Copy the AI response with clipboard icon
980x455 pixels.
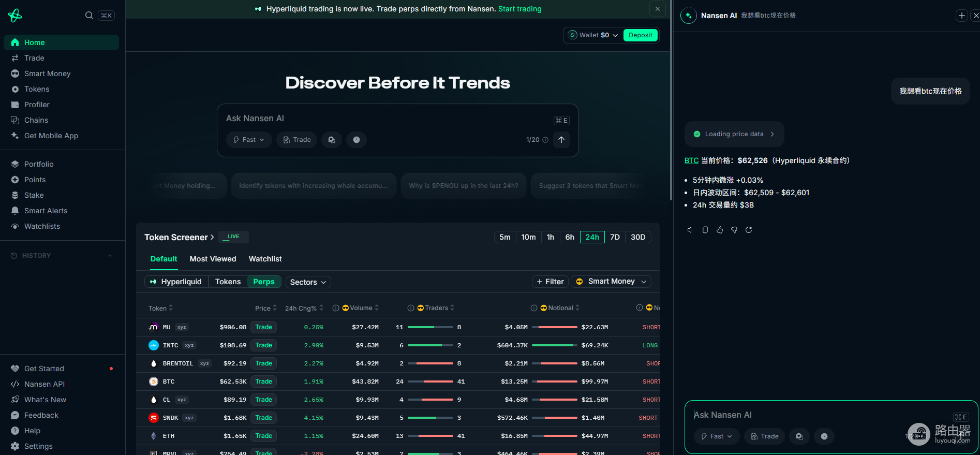click(705, 230)
